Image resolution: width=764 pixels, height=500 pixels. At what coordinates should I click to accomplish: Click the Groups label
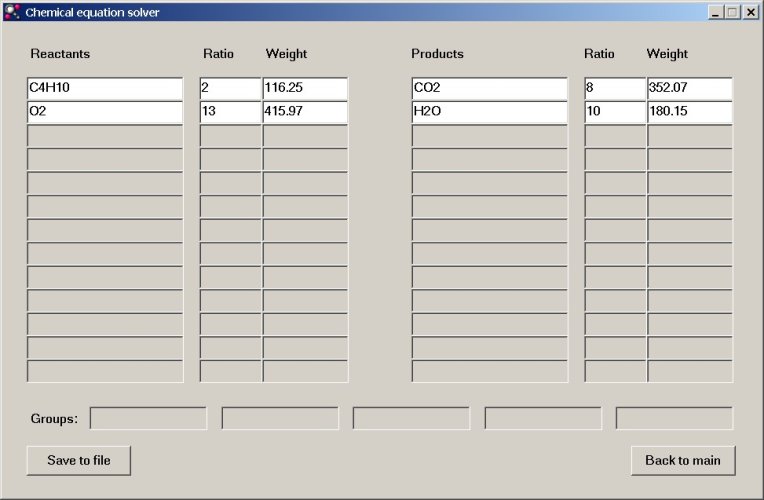coord(54,419)
